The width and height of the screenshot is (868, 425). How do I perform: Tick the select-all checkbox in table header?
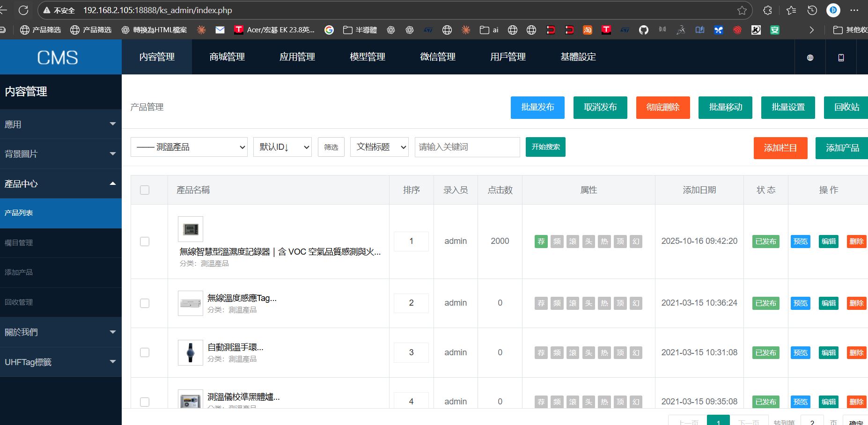click(x=145, y=190)
